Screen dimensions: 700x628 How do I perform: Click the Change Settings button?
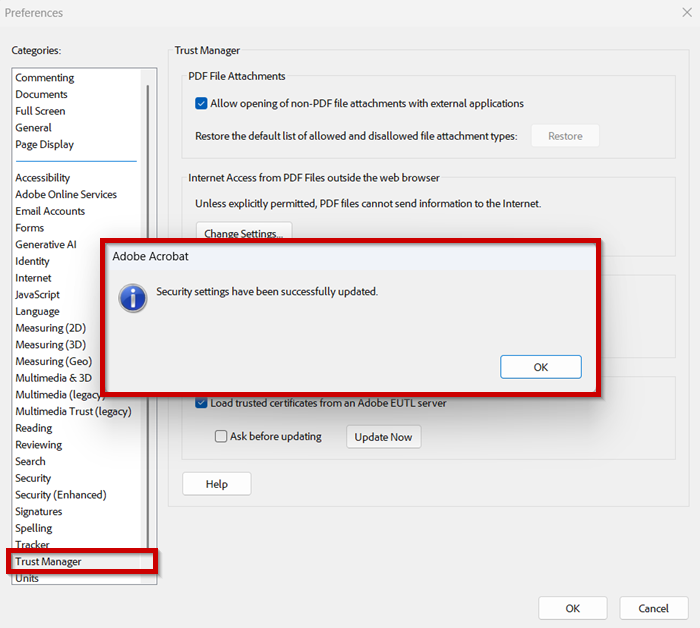point(243,233)
